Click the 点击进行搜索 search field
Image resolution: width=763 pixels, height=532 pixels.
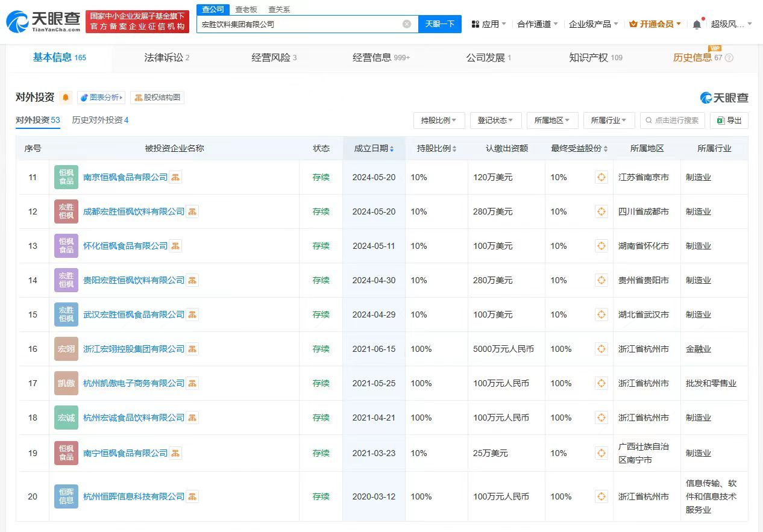672,120
